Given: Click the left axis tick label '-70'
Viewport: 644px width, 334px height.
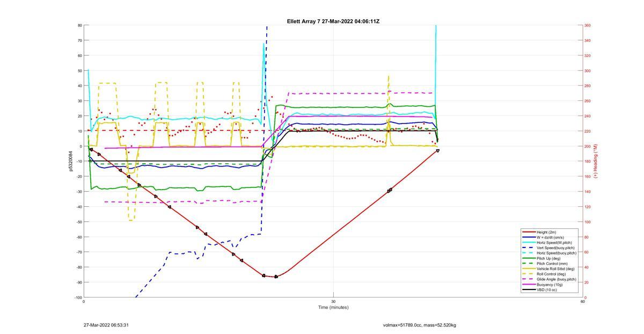Looking at the screenshot, I should (79, 252).
